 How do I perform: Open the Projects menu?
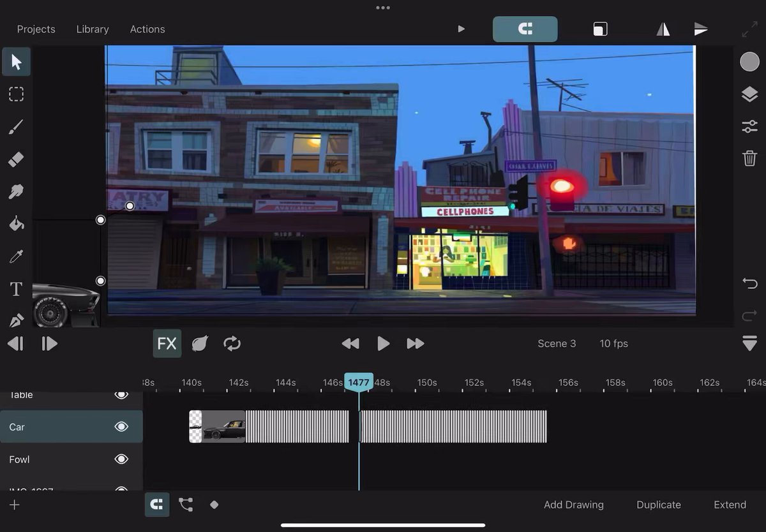pyautogui.click(x=36, y=29)
